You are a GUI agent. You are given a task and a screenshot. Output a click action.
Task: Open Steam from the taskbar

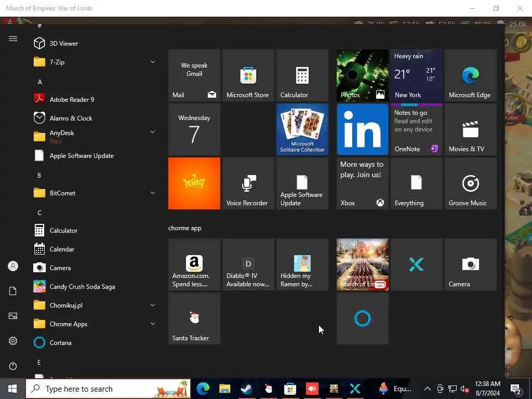(247, 389)
